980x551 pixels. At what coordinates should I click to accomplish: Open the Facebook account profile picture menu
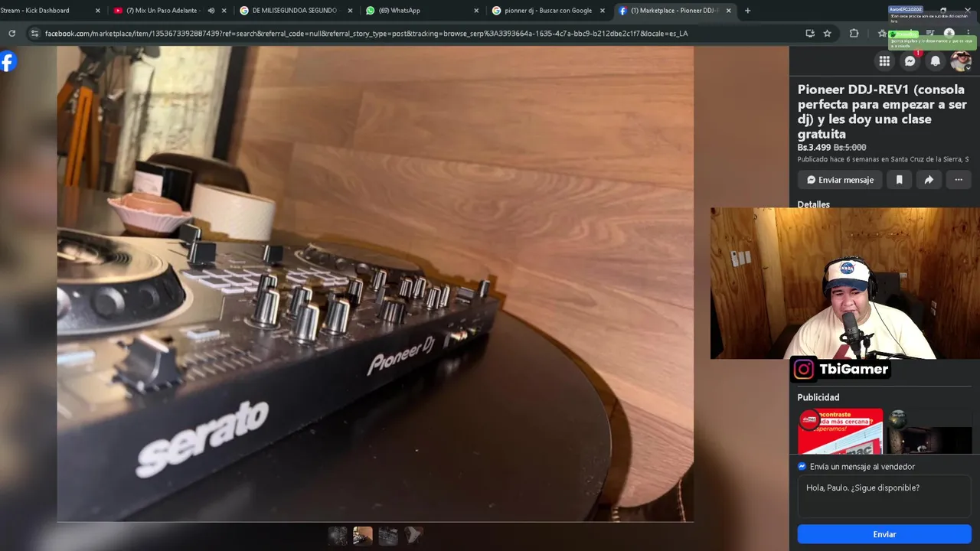pos(960,61)
